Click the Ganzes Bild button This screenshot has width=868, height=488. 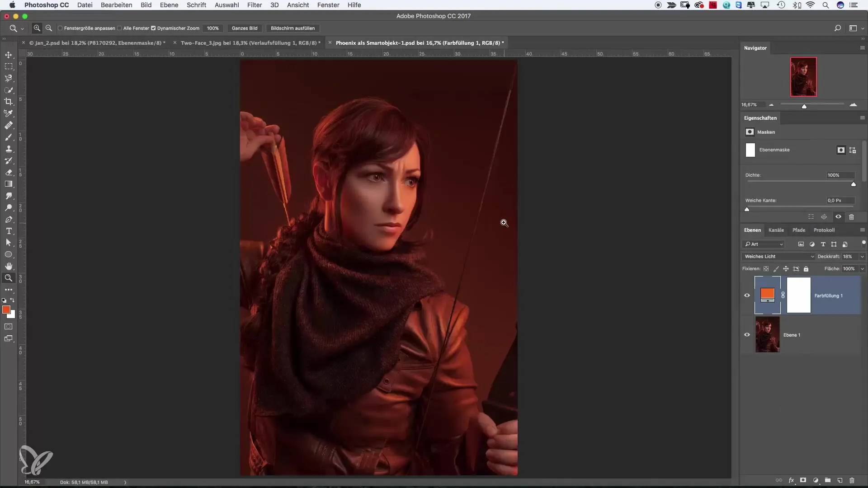click(x=245, y=28)
